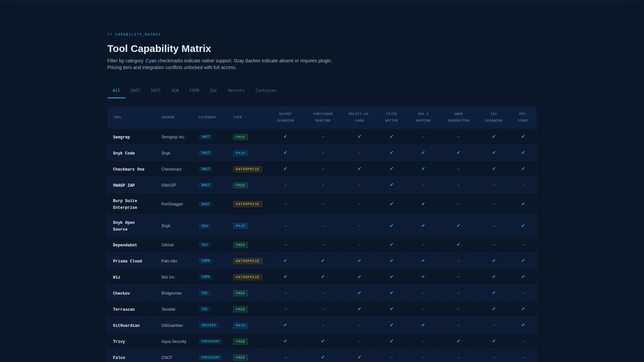Click Dependabot's CI/CD Native checkmark
644x362 pixels.
pos(392,245)
